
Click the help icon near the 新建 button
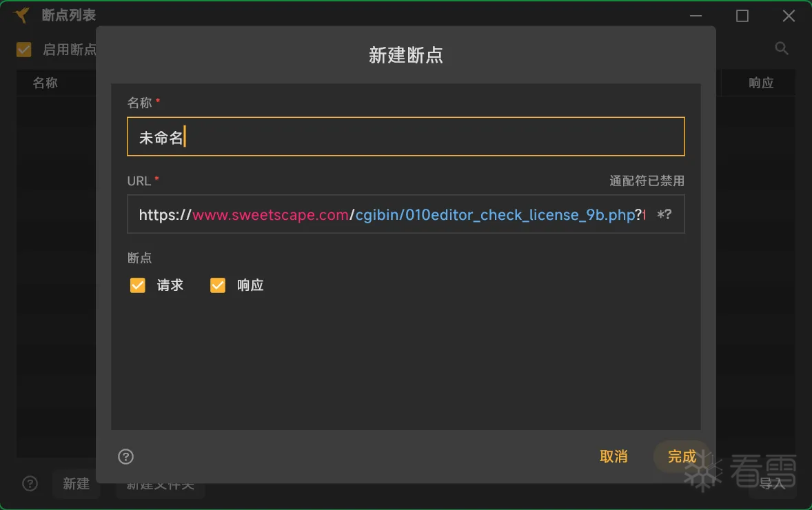coord(30,484)
